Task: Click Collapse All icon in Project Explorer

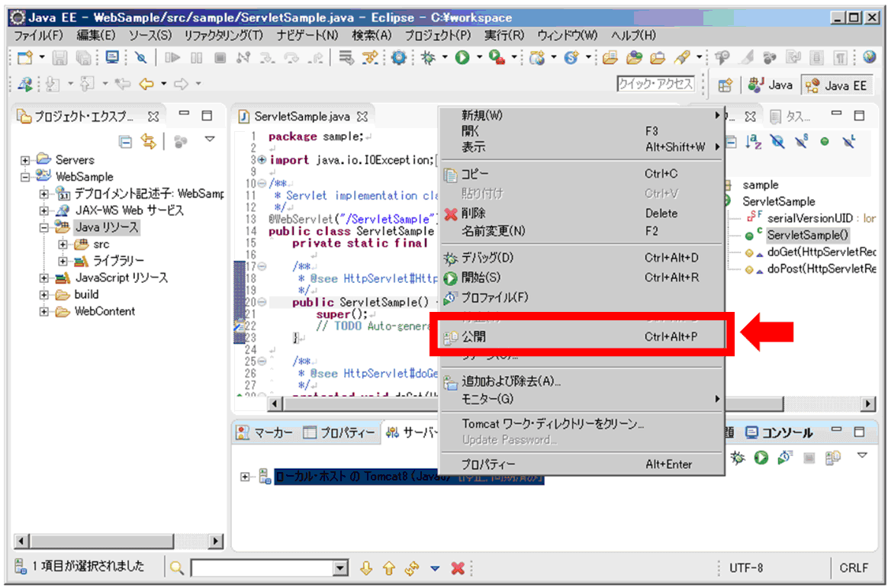Action: pos(125,141)
